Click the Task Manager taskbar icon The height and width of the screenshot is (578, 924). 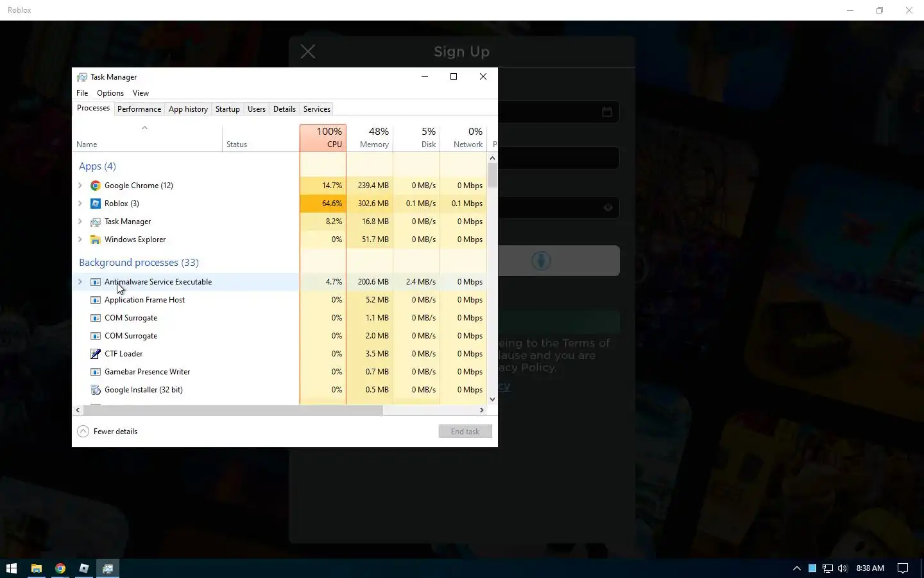[108, 568]
